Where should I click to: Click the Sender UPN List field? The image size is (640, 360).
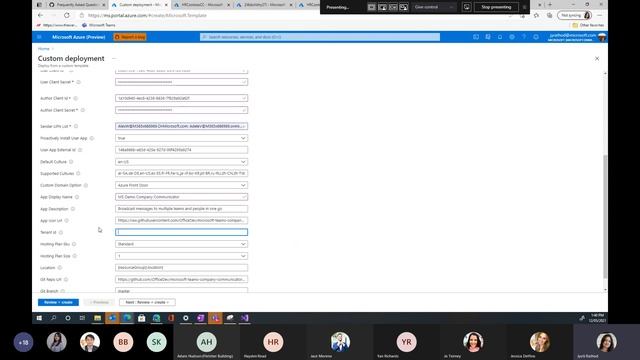(181, 127)
